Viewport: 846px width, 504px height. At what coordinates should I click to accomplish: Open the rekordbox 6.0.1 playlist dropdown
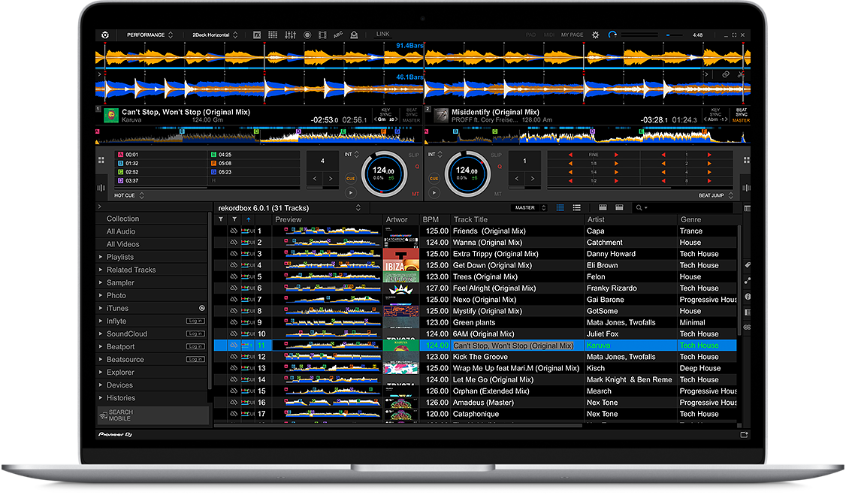click(290, 208)
